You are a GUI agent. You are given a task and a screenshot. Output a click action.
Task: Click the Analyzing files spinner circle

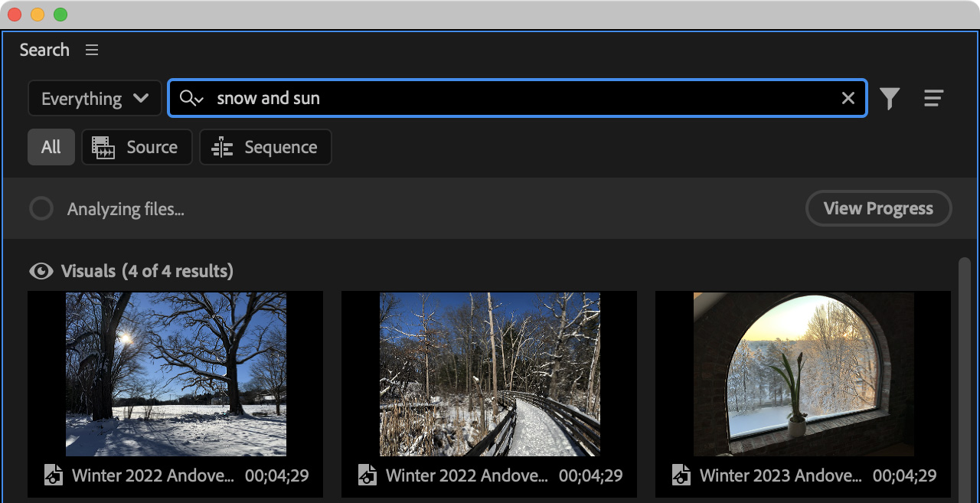[41, 209]
